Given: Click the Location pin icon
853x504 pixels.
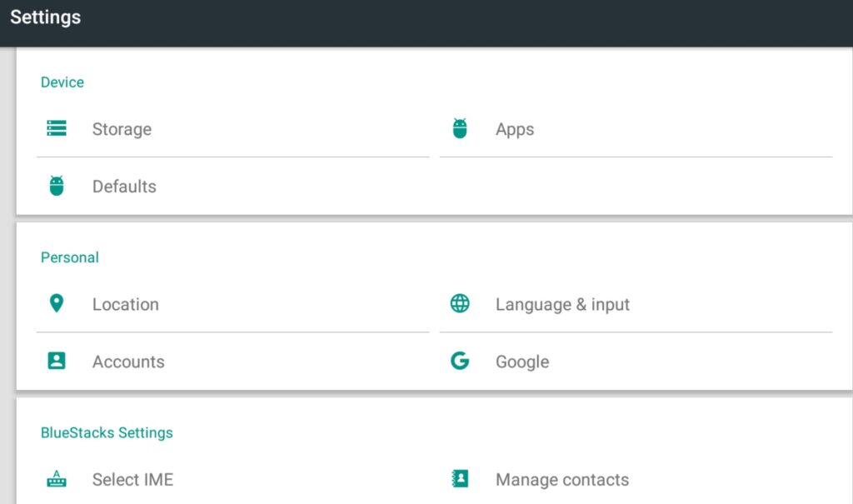Looking at the screenshot, I should 57,303.
